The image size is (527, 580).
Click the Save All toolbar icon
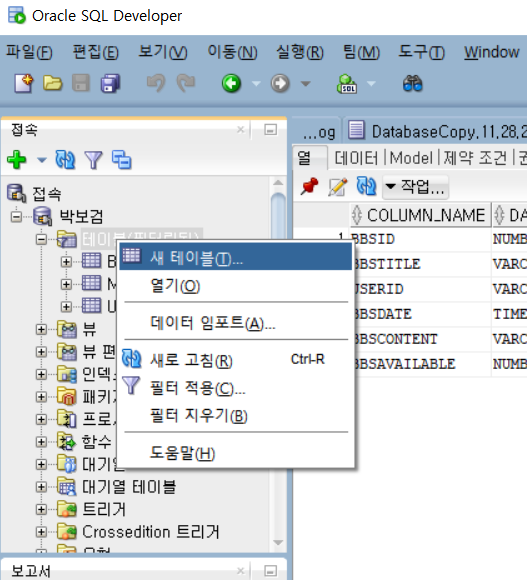pyautogui.click(x=110, y=83)
